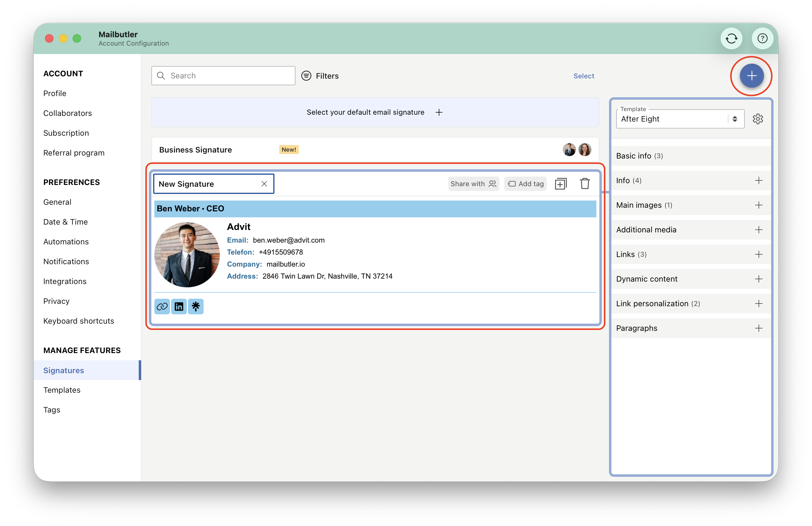Click the Nashville address line
This screenshot has height=526, width=812.
point(327,276)
